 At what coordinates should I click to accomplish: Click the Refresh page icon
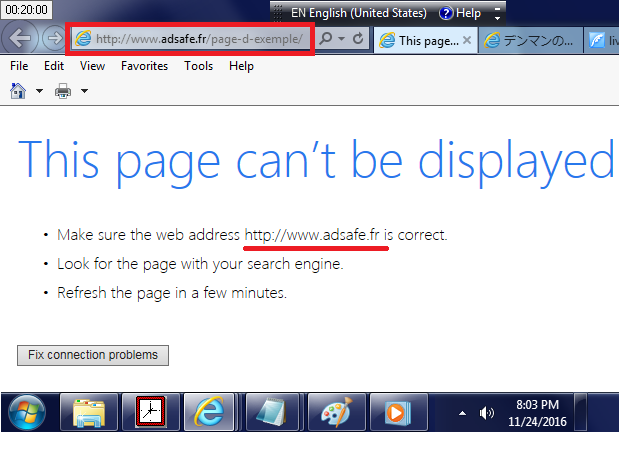358,38
